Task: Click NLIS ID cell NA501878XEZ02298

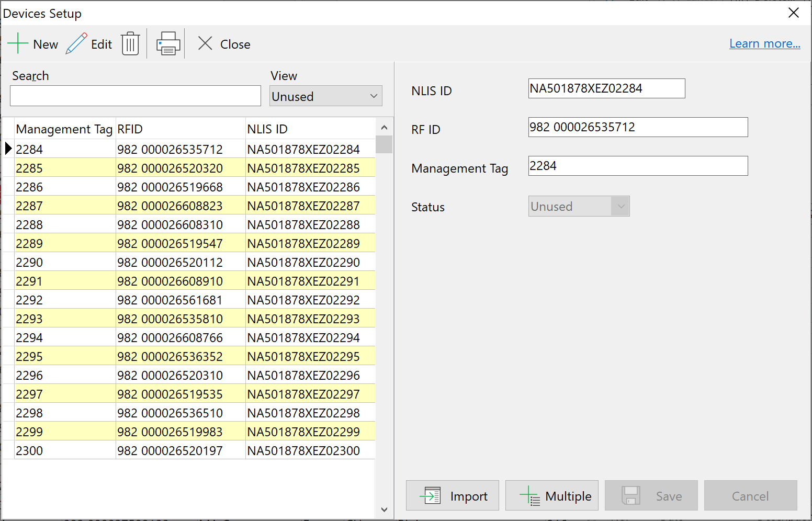Action: pyautogui.click(x=310, y=413)
